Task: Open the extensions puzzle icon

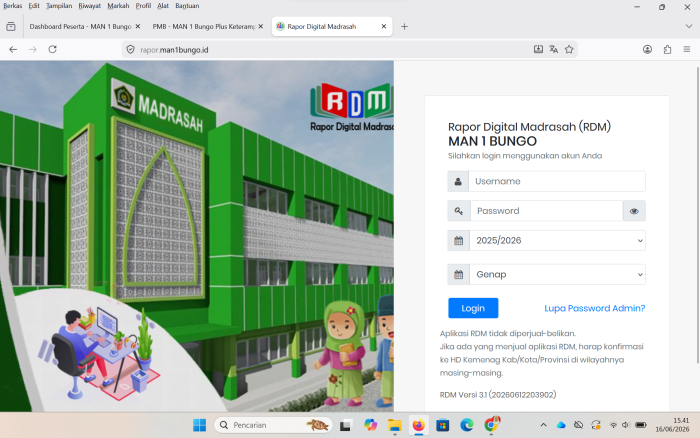Action: point(667,50)
